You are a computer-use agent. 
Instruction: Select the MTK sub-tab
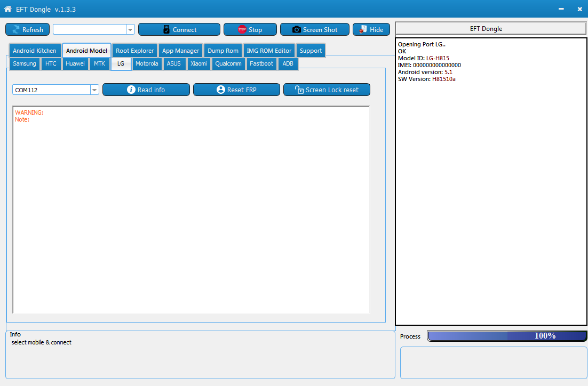point(99,63)
